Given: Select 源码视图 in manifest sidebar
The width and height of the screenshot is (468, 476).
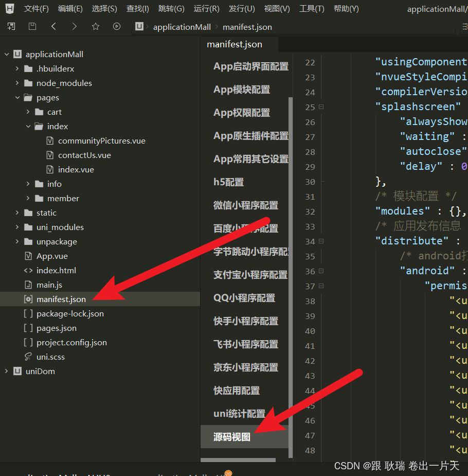Looking at the screenshot, I should pyautogui.click(x=244, y=436).
